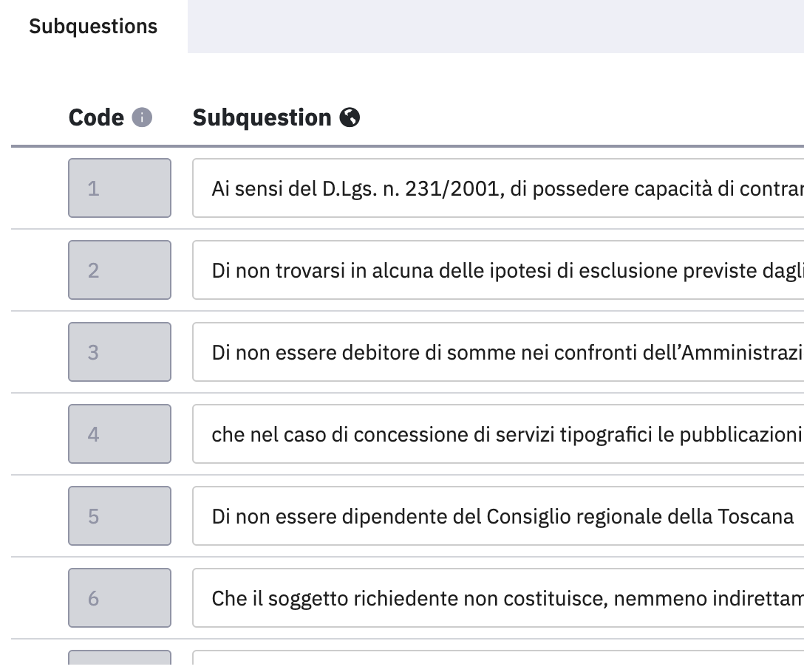Click the empty tab bar area beside Subquestions
Viewport: 804px width, 672px height.
click(x=495, y=27)
